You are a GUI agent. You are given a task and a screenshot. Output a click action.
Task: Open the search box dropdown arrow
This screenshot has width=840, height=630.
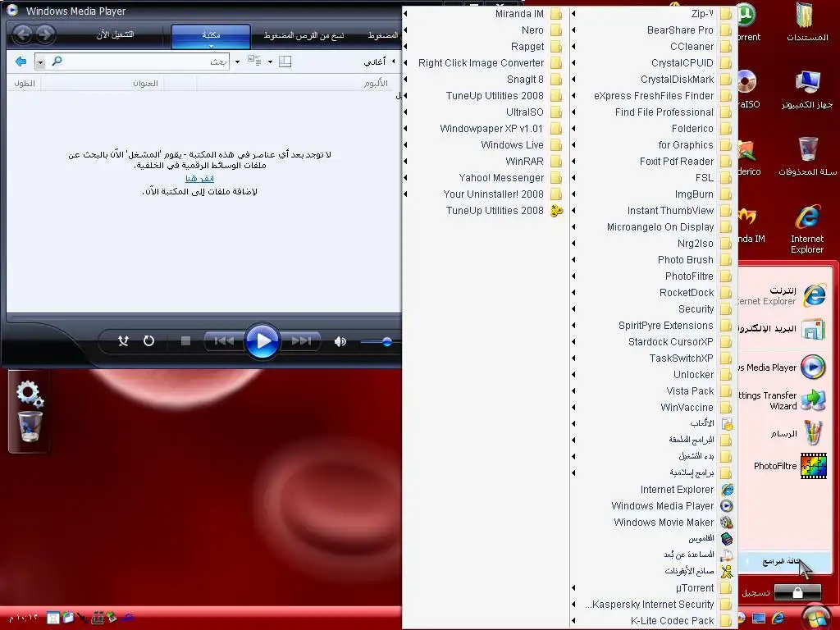40,62
